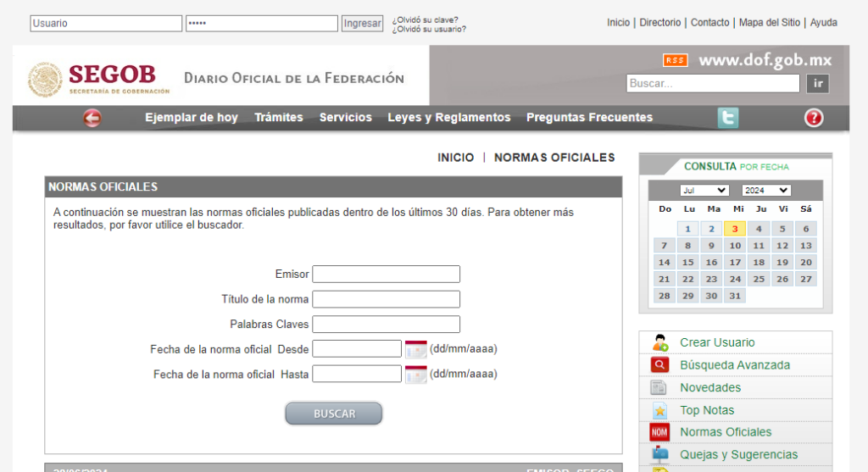Click the red back arrow icon
Image resolution: width=868 pixels, height=472 pixels.
92,118
